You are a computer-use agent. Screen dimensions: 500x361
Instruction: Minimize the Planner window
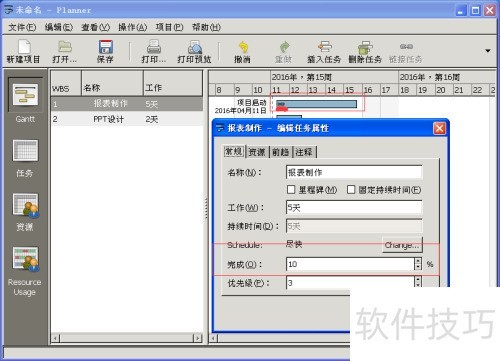coord(461,11)
